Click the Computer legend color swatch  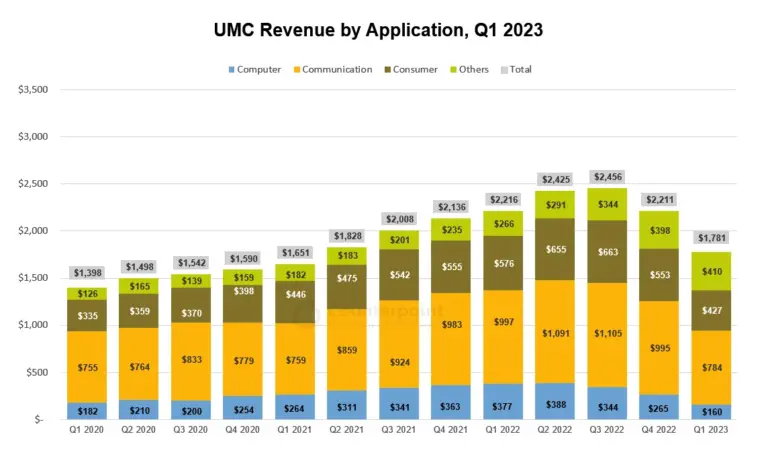[x=232, y=70]
